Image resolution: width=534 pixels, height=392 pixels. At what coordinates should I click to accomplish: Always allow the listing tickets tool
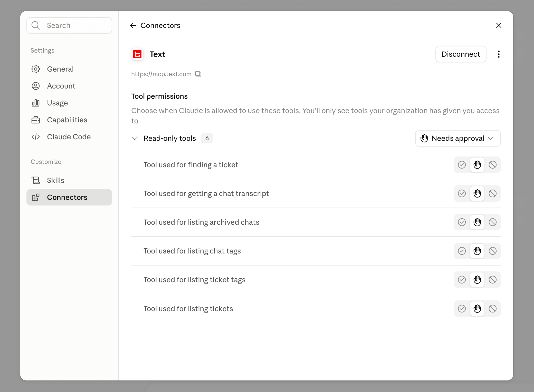tap(462, 309)
